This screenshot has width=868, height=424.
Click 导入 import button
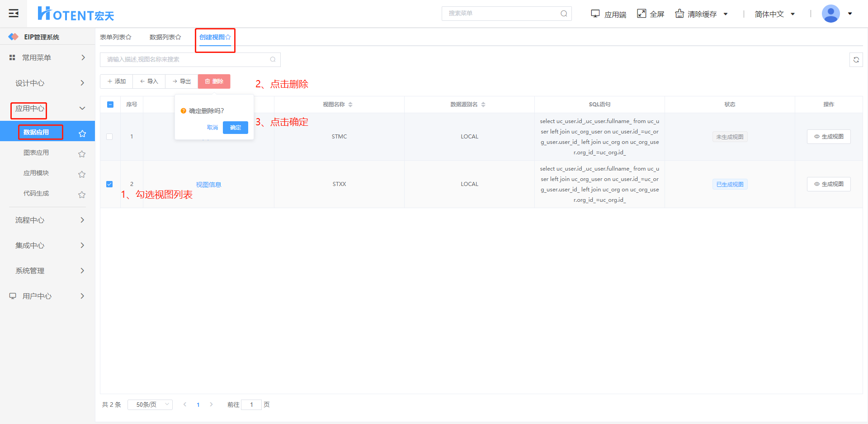(149, 81)
